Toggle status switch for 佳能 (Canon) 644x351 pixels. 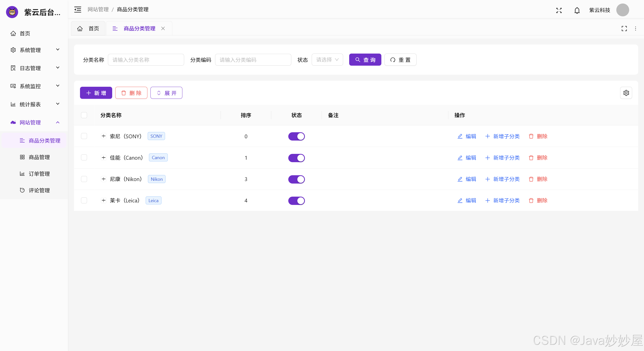[296, 158]
